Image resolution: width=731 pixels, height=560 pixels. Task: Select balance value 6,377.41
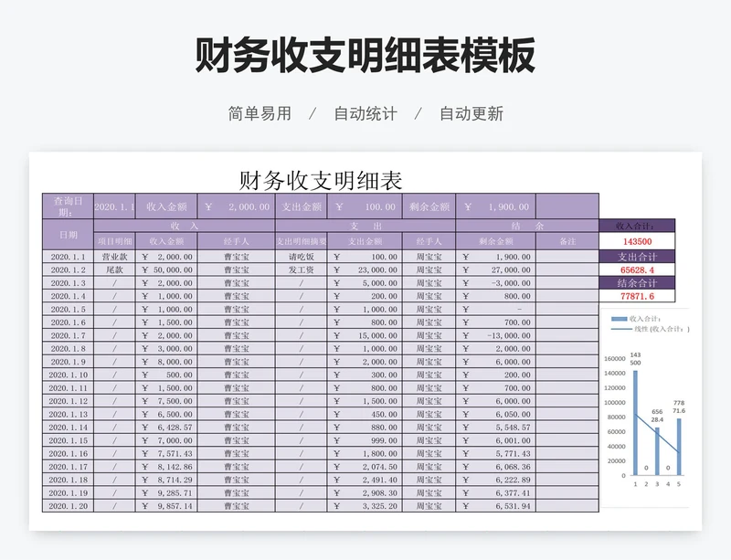click(496, 493)
